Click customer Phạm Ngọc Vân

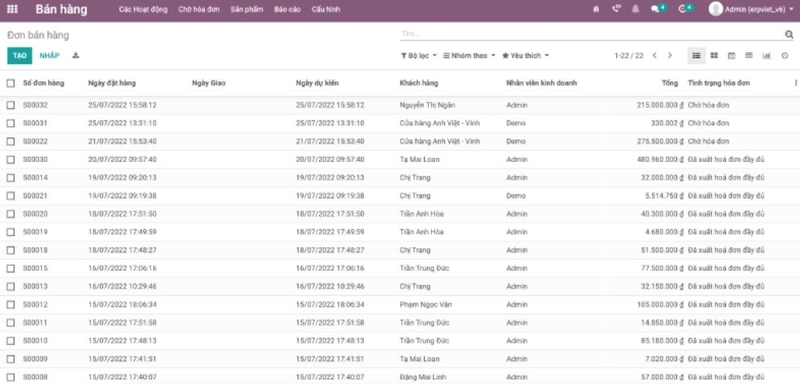pyautogui.click(x=426, y=304)
